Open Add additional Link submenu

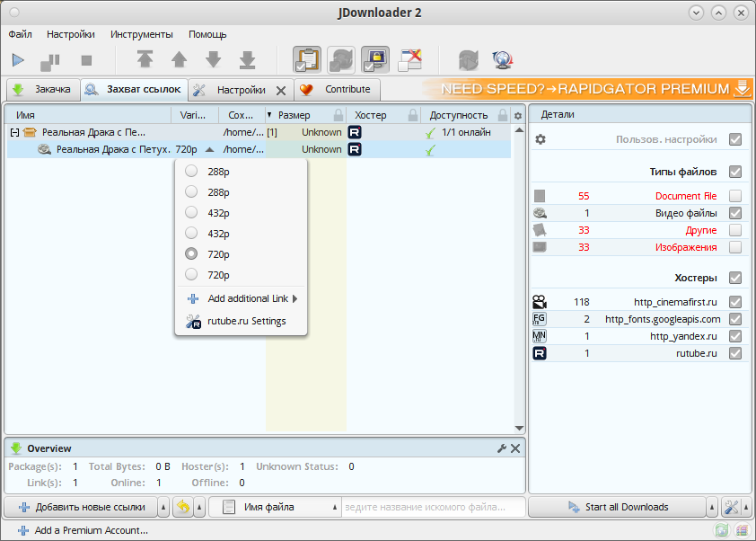tap(241, 298)
